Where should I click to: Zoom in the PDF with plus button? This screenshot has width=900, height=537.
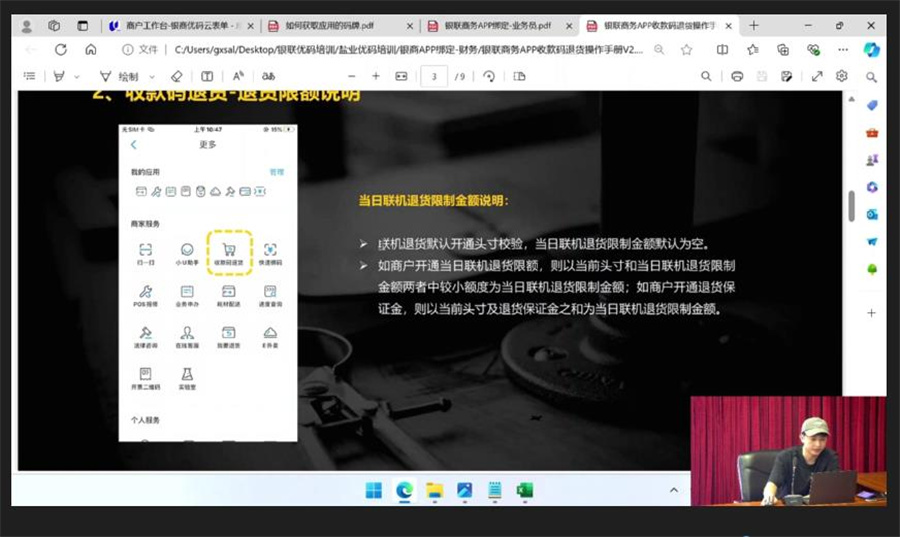point(376,76)
